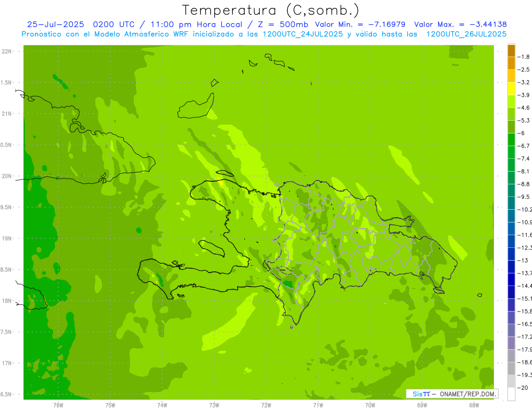Click the green swatch between -6 and -6.7

click(x=511, y=139)
